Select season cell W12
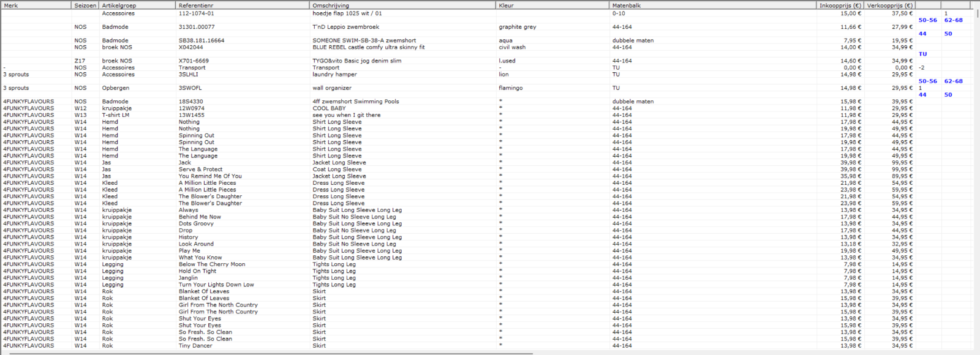Screen dimensions: 980x355 (81, 108)
